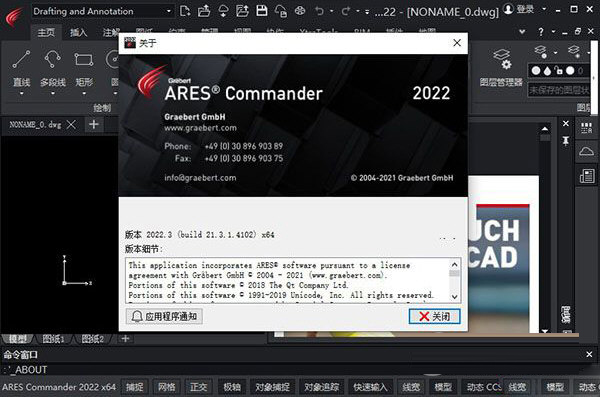The width and height of the screenshot is (600, 397).
Task: Click the ARES Commander application logo menu
Action: pos(14,18)
